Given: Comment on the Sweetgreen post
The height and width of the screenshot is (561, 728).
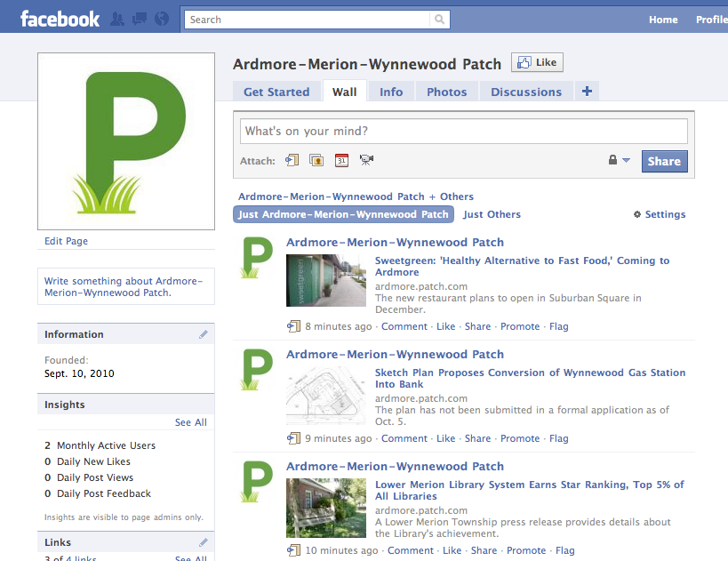Looking at the screenshot, I should [x=404, y=326].
